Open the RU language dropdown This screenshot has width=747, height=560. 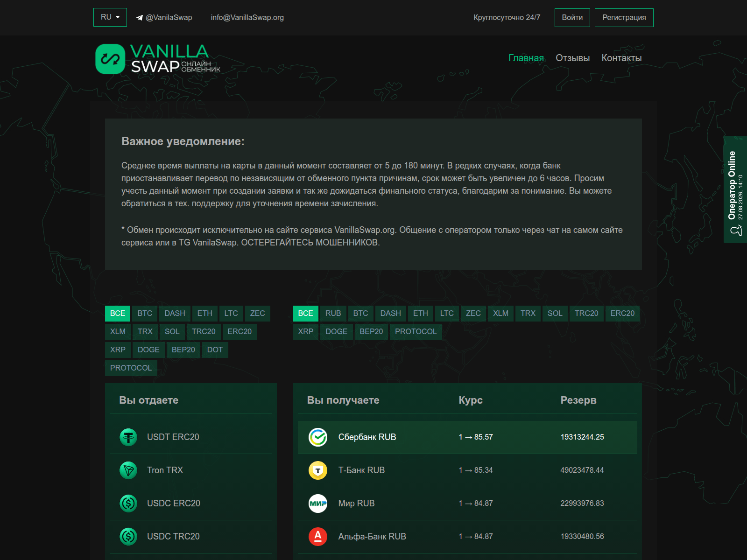[110, 17]
